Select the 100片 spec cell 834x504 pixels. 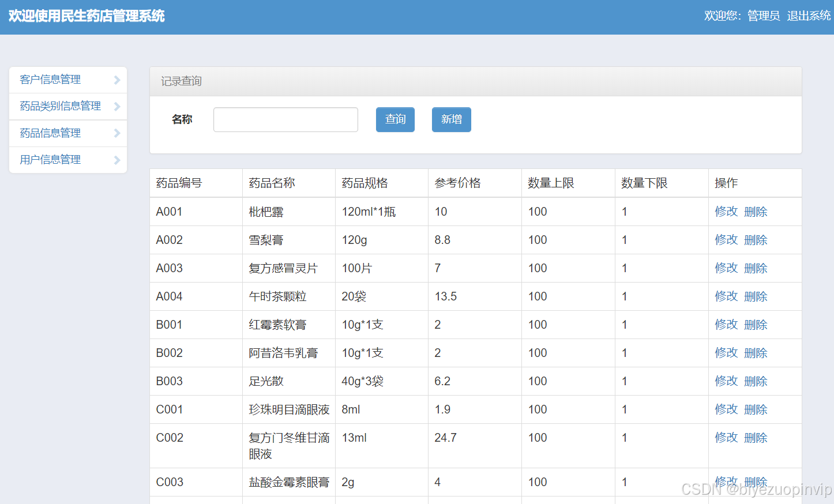tap(382, 268)
